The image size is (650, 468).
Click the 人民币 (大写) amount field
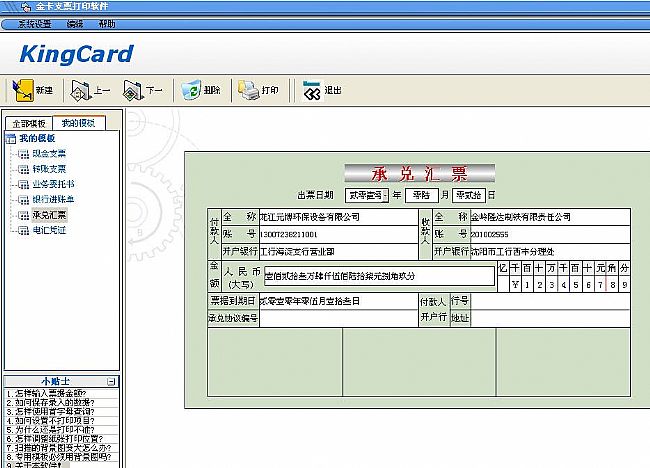coord(378,275)
